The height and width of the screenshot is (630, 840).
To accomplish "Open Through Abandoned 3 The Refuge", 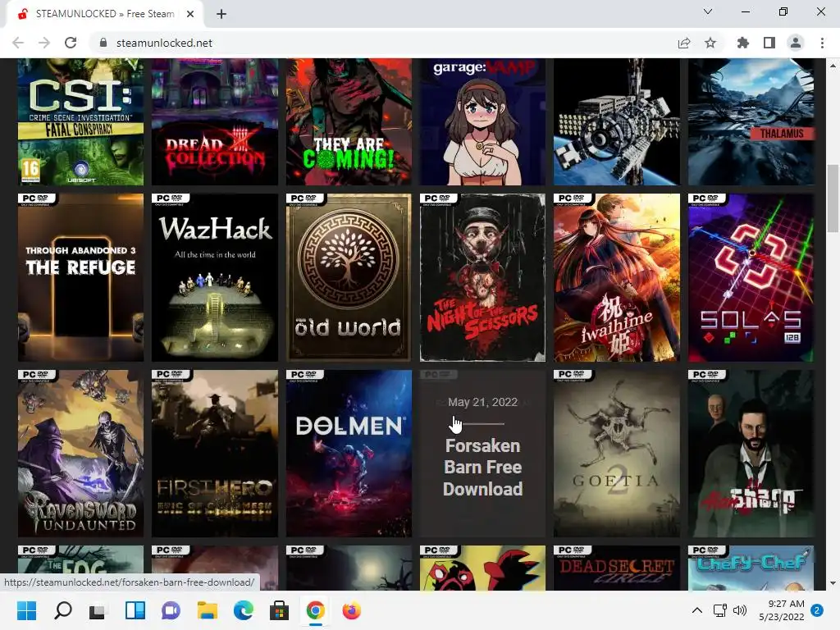I will tap(81, 277).
